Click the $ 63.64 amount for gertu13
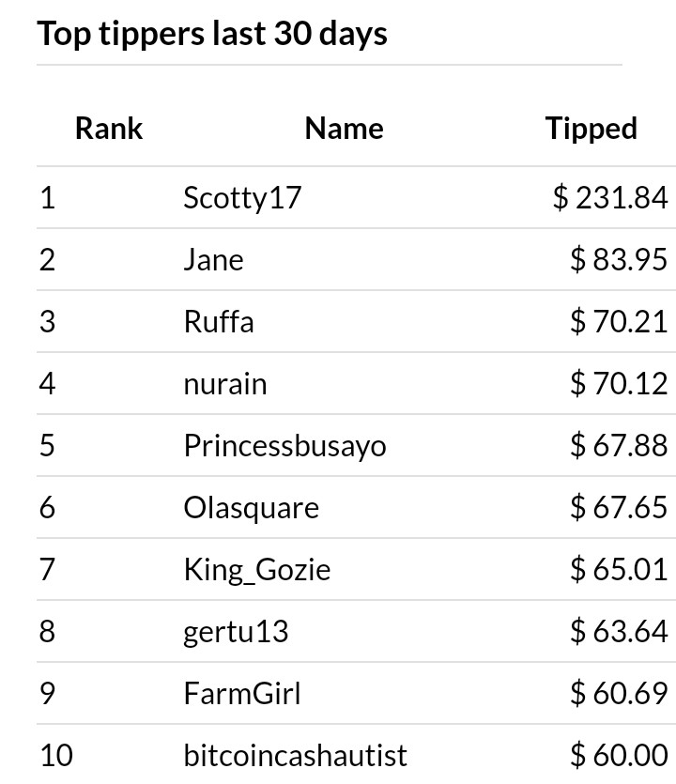The image size is (676, 784). (619, 631)
